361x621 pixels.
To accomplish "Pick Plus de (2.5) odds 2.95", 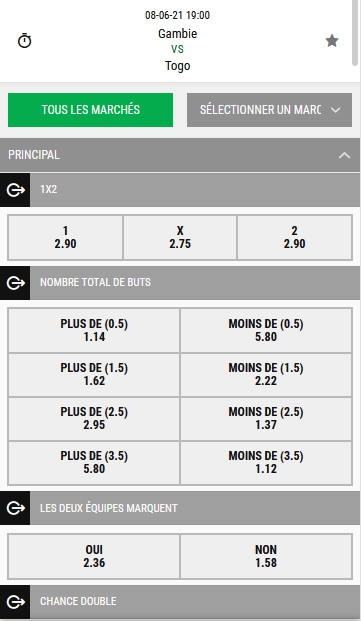I will click(x=94, y=418).
